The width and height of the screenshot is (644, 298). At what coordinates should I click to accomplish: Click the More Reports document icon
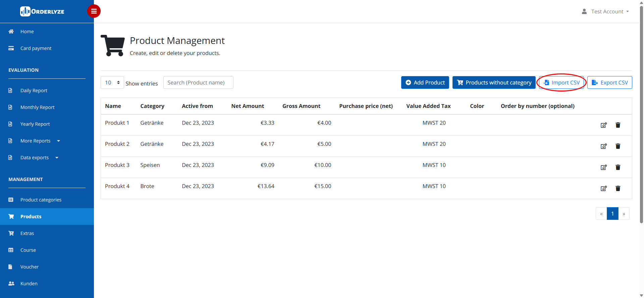[10, 141]
